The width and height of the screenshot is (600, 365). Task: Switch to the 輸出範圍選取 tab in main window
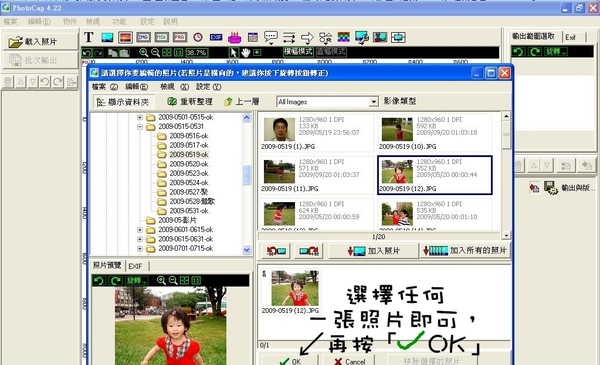(x=533, y=36)
